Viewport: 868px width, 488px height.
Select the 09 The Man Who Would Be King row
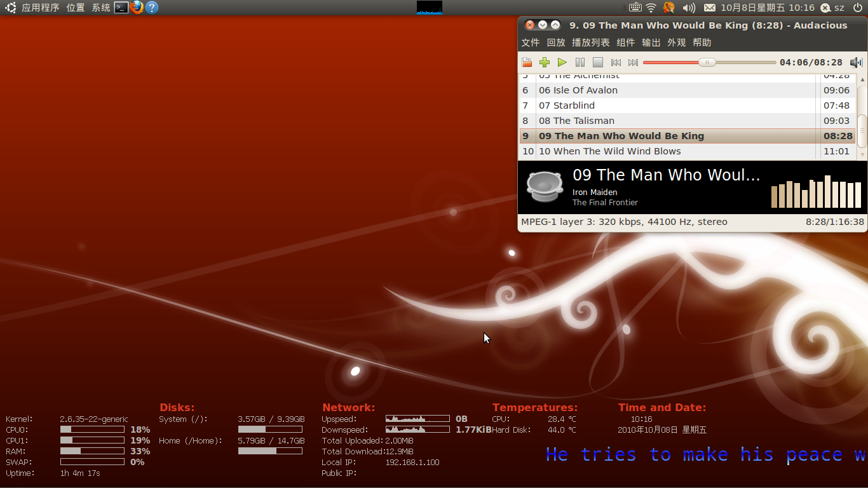tap(688, 136)
